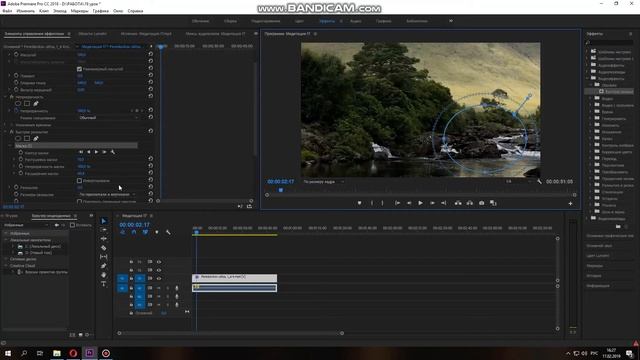Viewport: 640px width, 360px height.
Task: Open Окно menu
Action: [x=118, y=11]
